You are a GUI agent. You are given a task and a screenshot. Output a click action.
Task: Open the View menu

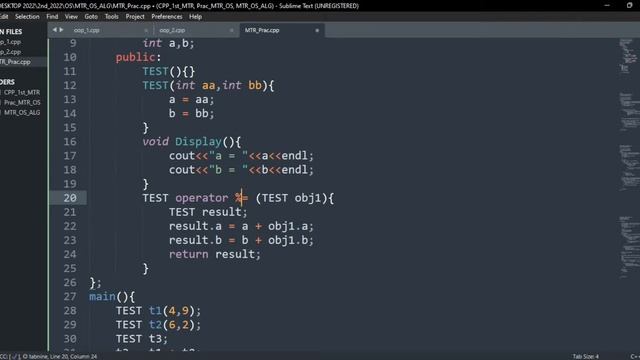coord(71,17)
